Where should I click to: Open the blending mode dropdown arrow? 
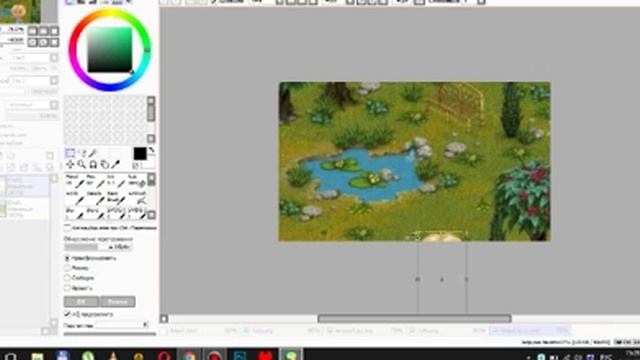tap(54, 105)
